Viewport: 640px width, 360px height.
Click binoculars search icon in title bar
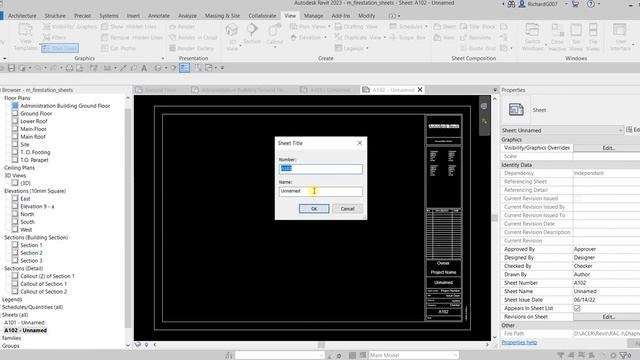tap(511, 4)
